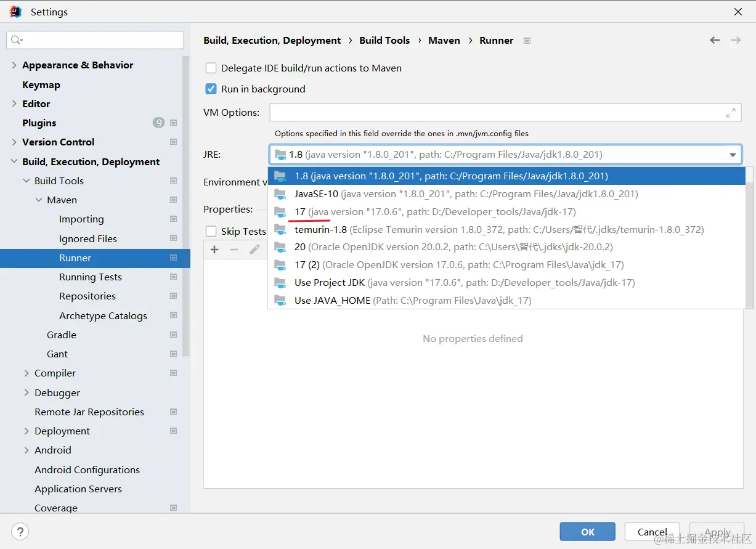Enable Delegate IDE build/run actions to Maven
Image resolution: width=756 pixels, height=549 pixels.
(x=211, y=68)
